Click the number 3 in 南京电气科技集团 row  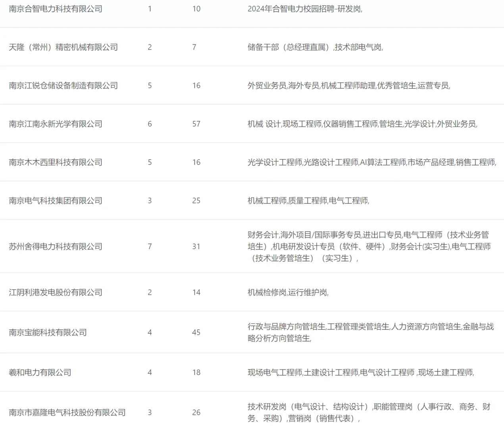point(150,201)
